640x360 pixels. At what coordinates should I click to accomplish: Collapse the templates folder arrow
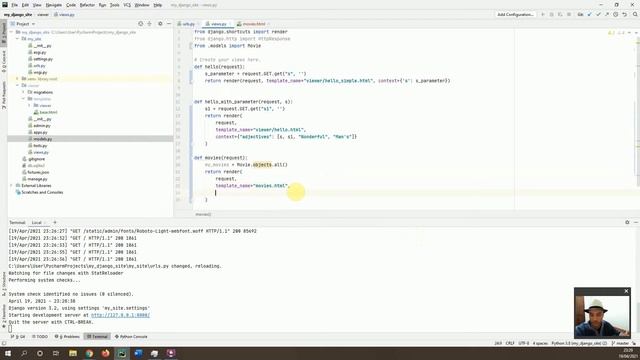tap(23, 99)
